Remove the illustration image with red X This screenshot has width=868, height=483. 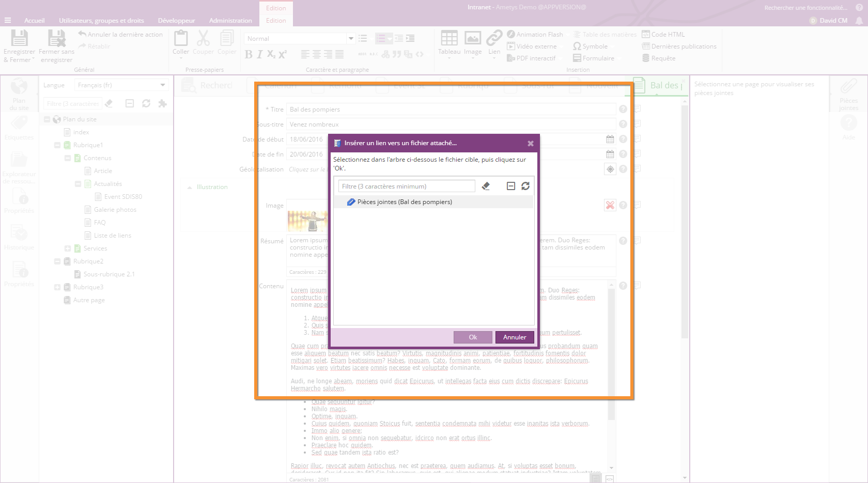[610, 205]
